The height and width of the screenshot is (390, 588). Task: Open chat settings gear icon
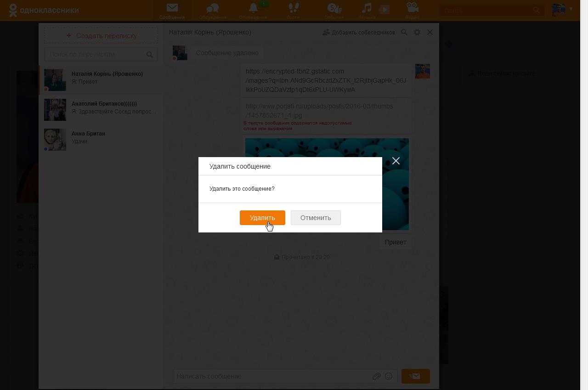coord(417,32)
